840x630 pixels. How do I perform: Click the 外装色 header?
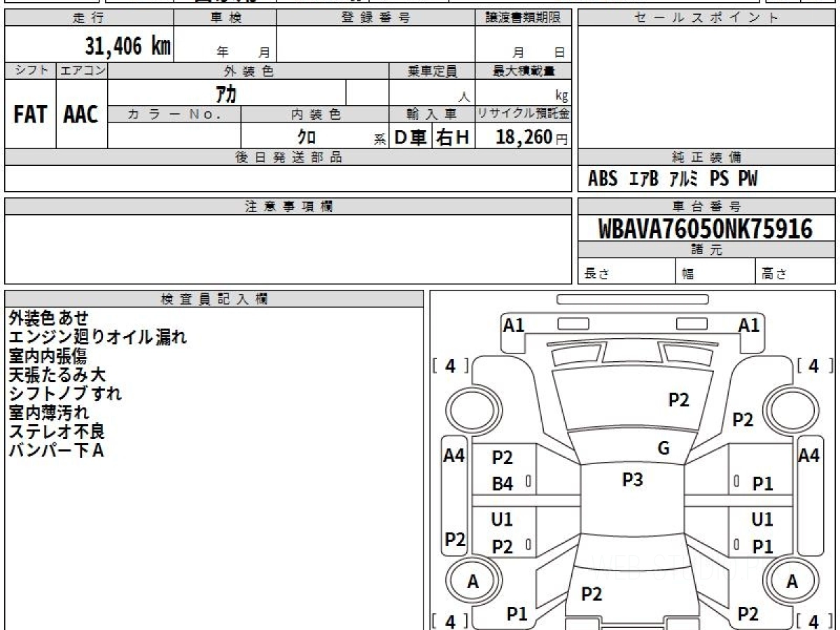point(248,71)
